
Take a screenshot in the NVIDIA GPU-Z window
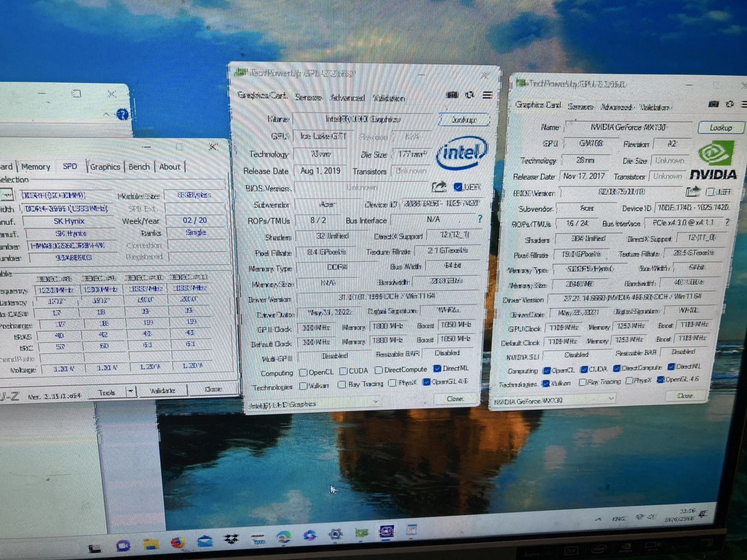(713, 104)
